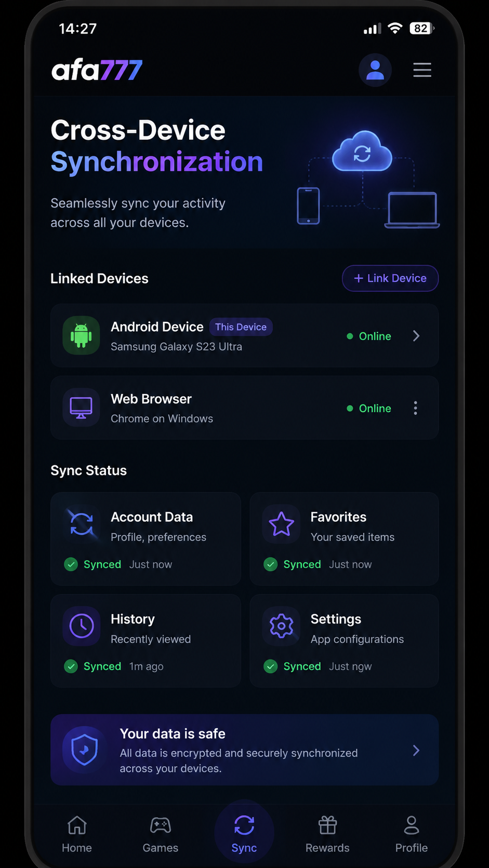Click Account Data synced checkmark
Screen dimensions: 489x868
point(71,564)
